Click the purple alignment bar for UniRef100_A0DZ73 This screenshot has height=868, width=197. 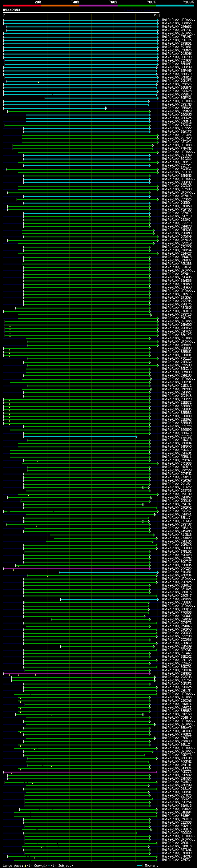(80, 772)
